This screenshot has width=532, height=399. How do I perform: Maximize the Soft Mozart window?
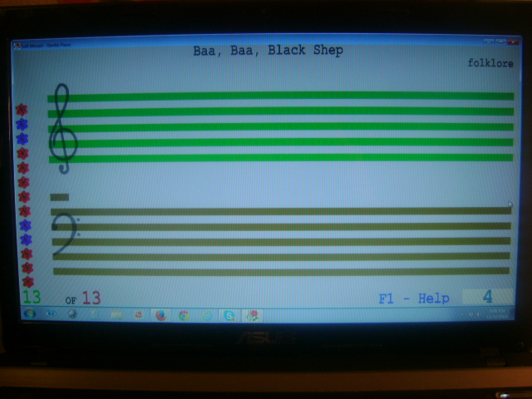tap(500, 42)
